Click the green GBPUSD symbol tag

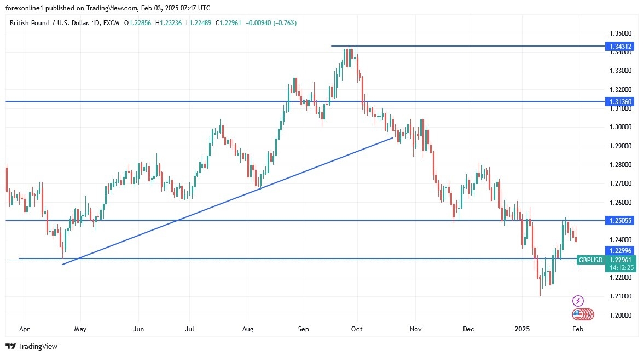[x=590, y=260]
